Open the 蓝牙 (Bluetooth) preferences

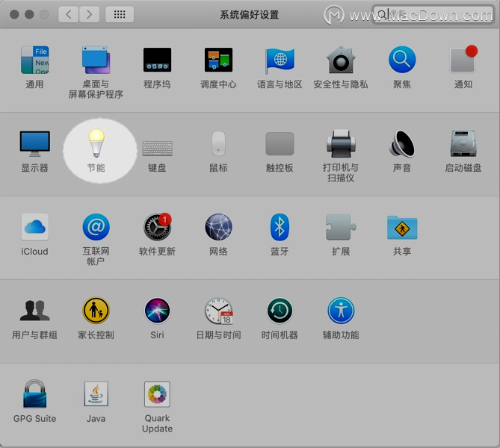click(x=280, y=227)
